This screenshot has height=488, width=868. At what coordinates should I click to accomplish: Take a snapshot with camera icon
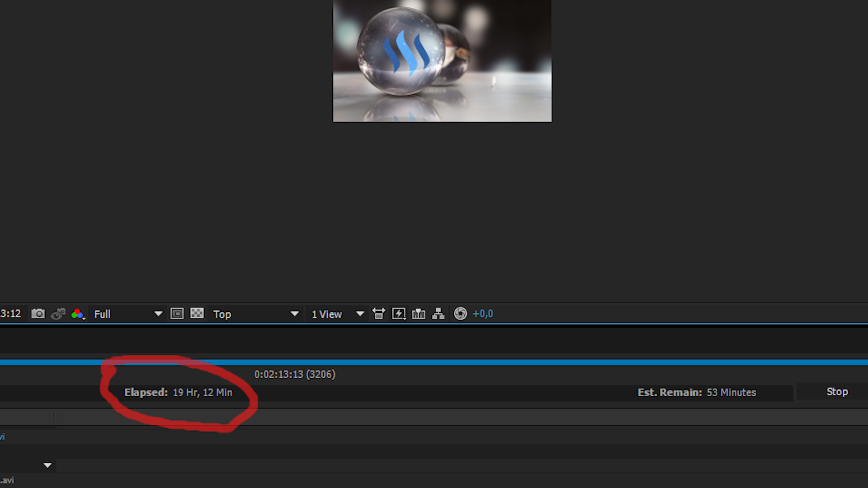coord(38,314)
